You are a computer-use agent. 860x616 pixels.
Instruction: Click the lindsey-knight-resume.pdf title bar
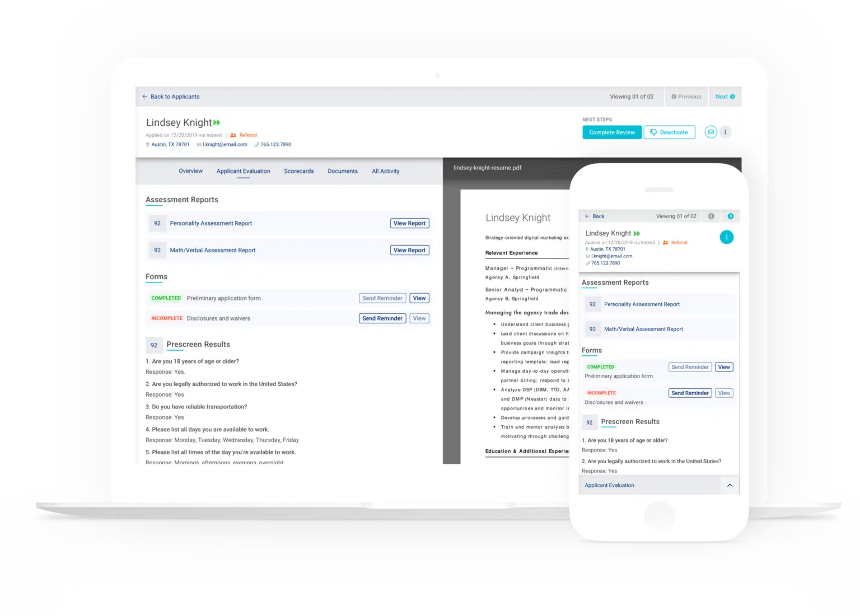pyautogui.click(x=487, y=167)
